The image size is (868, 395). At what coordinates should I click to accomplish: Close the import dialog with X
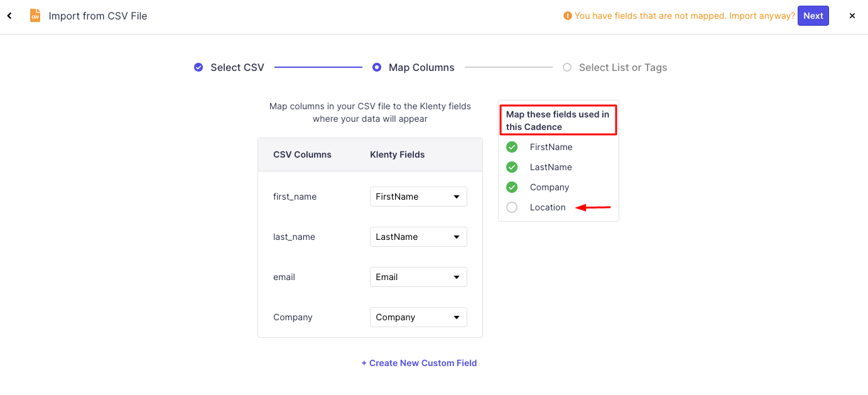[x=852, y=16]
